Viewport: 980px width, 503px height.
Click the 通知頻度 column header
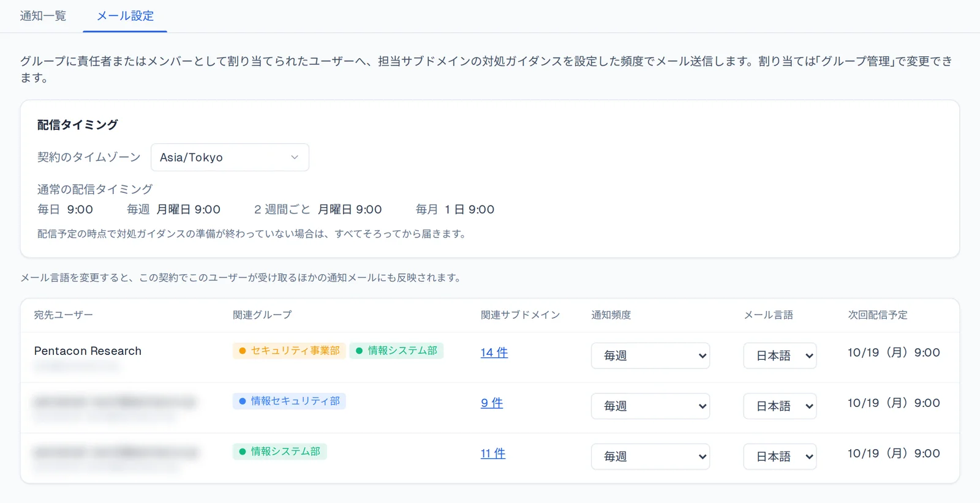(x=611, y=315)
